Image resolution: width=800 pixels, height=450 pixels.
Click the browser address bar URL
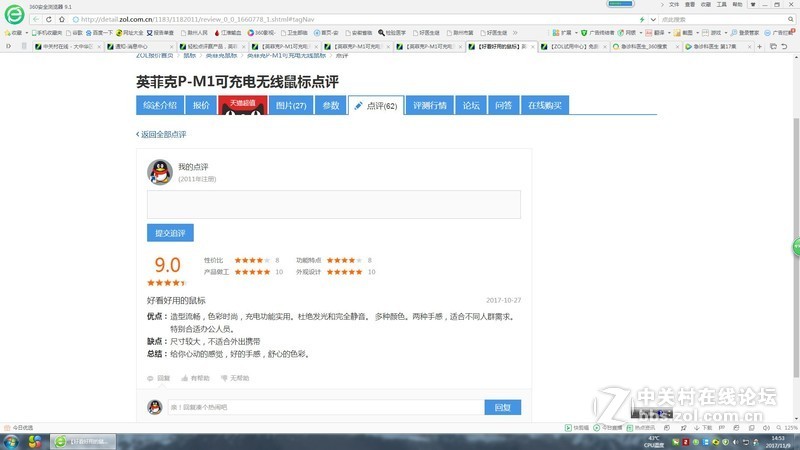point(197,19)
